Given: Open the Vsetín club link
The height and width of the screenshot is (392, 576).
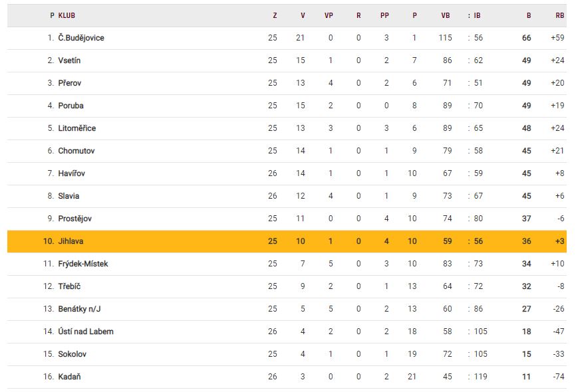Looking at the screenshot, I should (69, 60).
